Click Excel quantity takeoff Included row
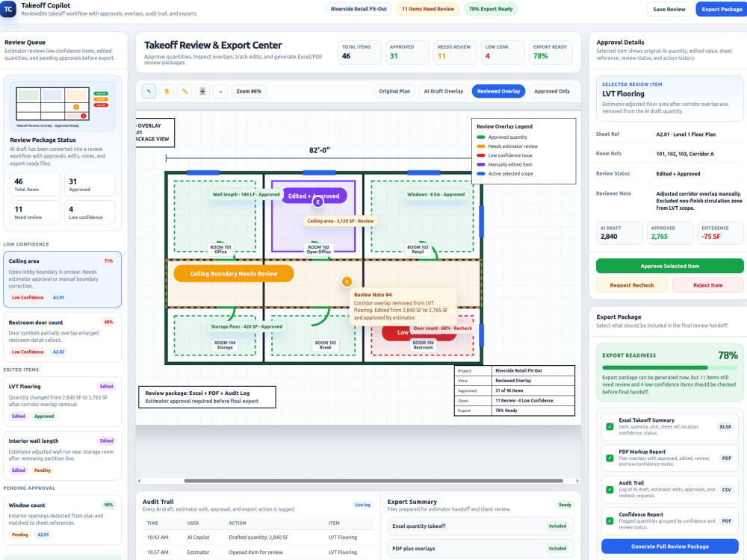The height and width of the screenshot is (560, 747). coord(480,526)
